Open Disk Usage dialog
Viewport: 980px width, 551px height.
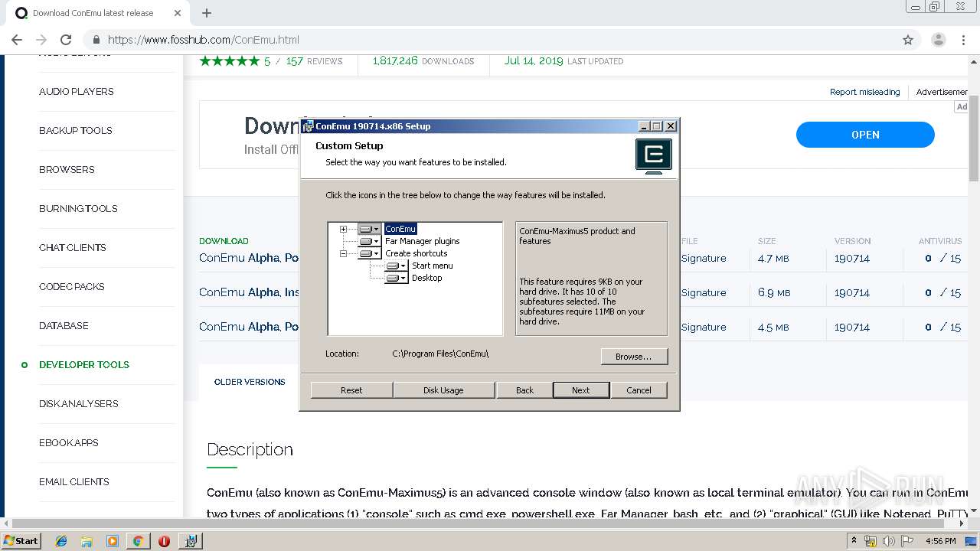click(443, 390)
